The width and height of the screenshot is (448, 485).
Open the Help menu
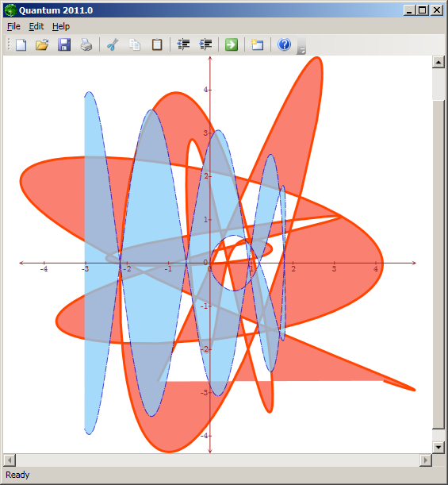[x=61, y=27]
